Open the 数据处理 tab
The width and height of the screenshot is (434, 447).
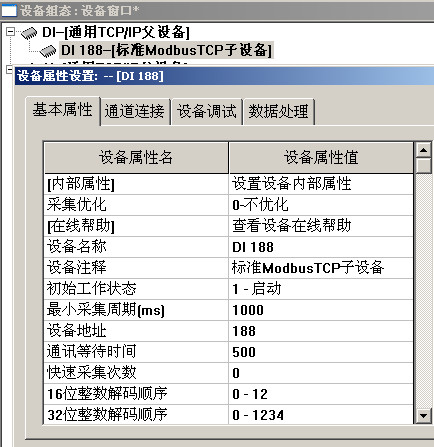(279, 111)
